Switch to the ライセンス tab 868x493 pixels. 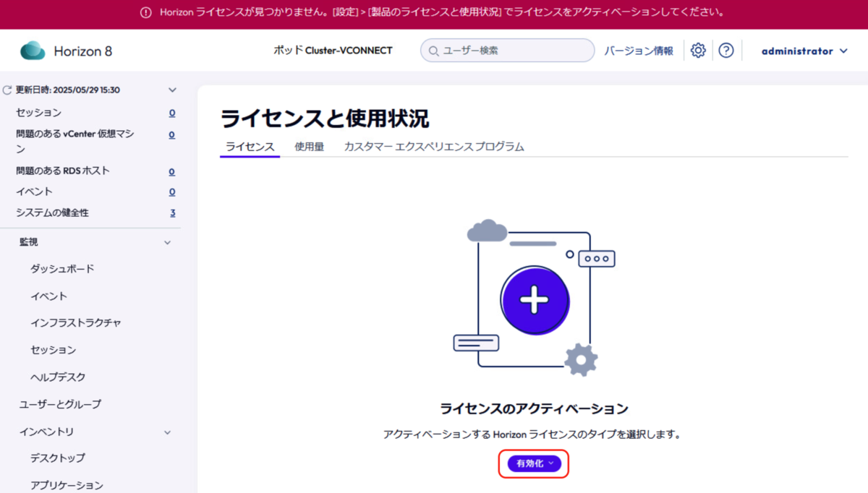pyautogui.click(x=250, y=147)
